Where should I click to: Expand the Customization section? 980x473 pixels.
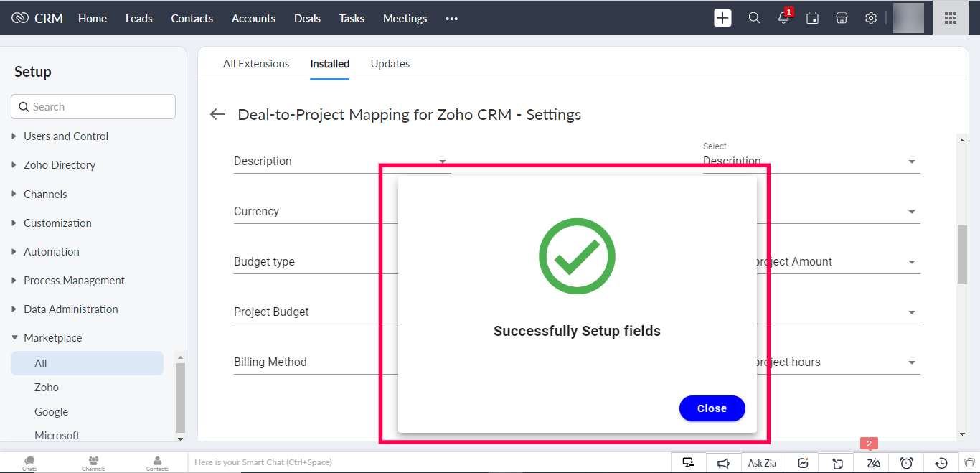click(57, 223)
